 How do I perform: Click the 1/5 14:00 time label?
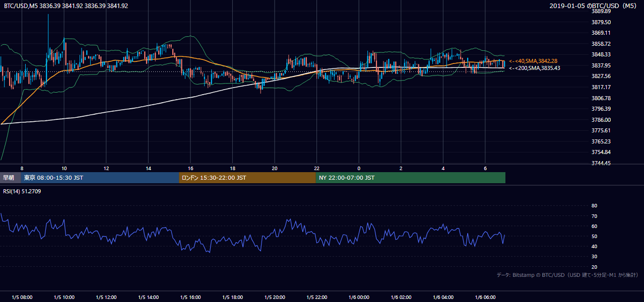click(149, 297)
